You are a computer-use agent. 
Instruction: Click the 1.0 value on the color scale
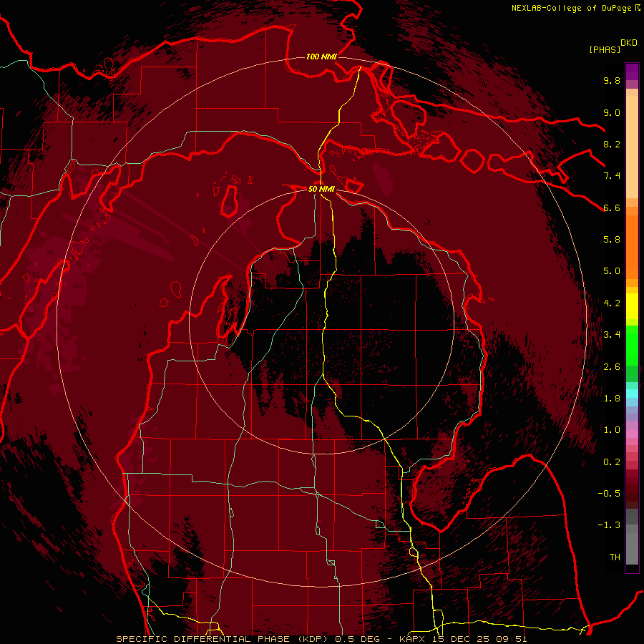point(612,430)
